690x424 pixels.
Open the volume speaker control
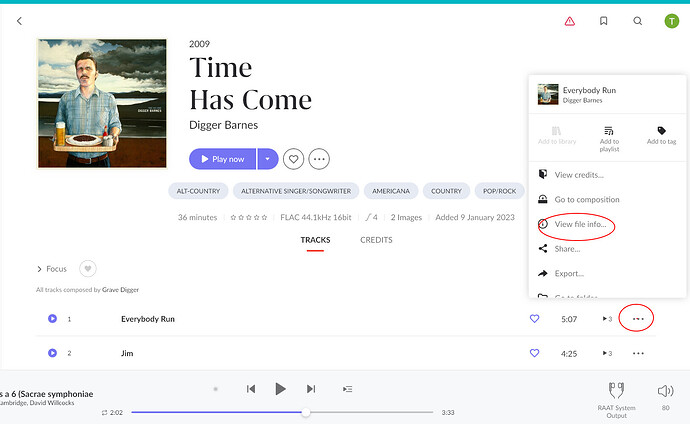coord(665,391)
